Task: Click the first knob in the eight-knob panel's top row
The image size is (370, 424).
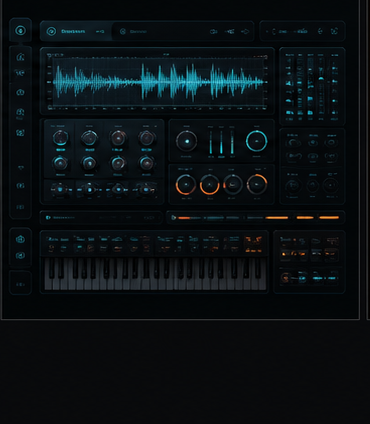Action: (x=60, y=138)
